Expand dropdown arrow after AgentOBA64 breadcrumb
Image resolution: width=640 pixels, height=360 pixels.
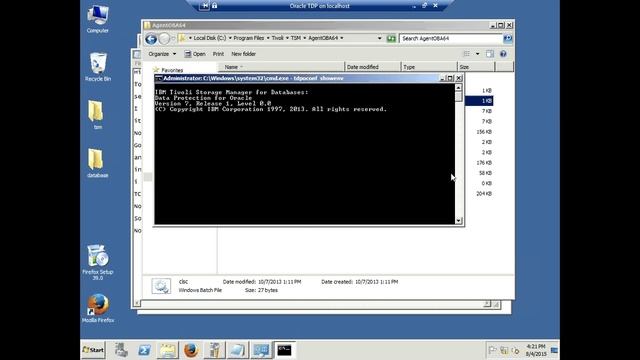[342, 38]
